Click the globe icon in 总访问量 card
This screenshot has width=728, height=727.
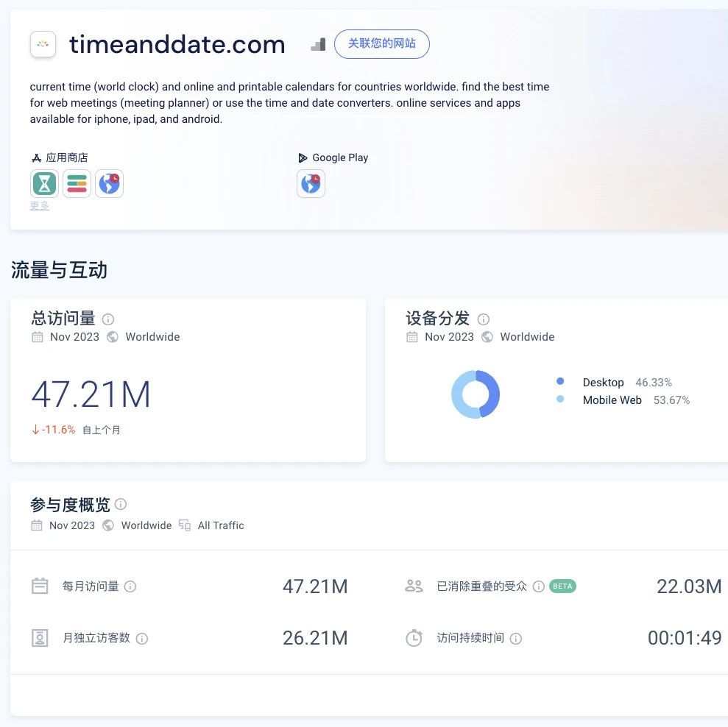[x=113, y=337]
